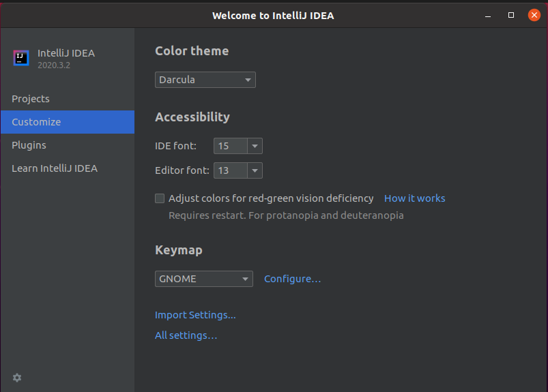Open All settings… link
The height and width of the screenshot is (392, 548).
(186, 335)
